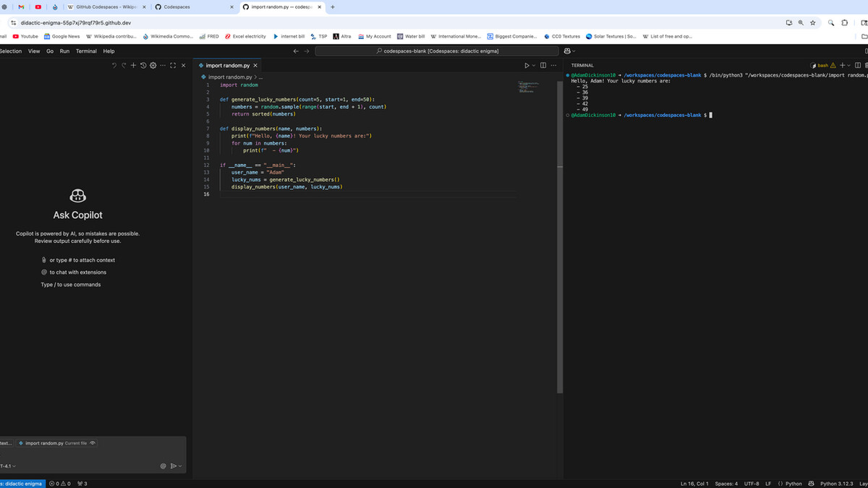This screenshot has width=868, height=488.
Task: Bookmark this page with the star icon
Action: tap(813, 22)
